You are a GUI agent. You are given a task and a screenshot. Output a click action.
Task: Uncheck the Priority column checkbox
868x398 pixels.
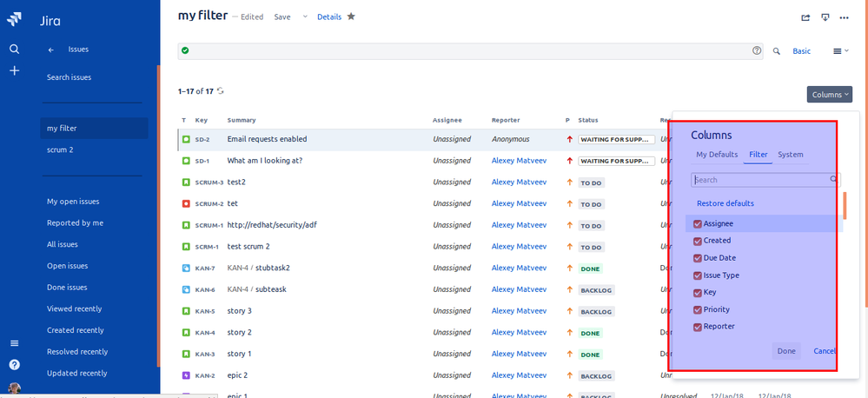tap(698, 310)
